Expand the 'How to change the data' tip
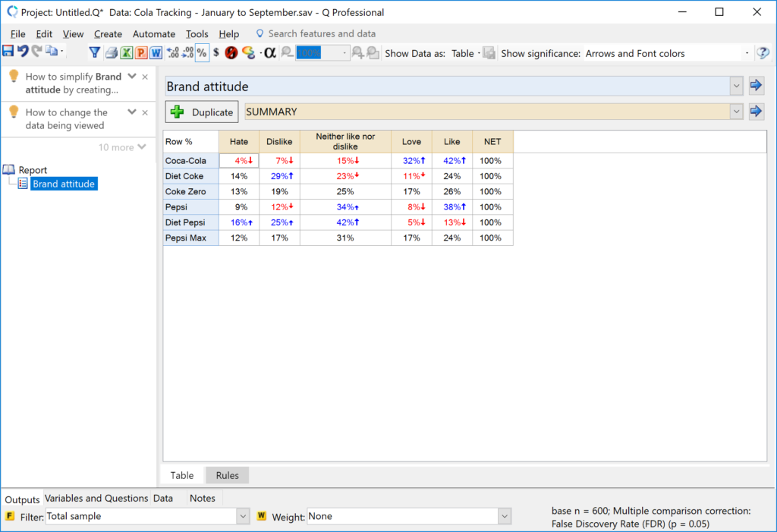Viewport: 777px width, 532px height. tap(132, 112)
